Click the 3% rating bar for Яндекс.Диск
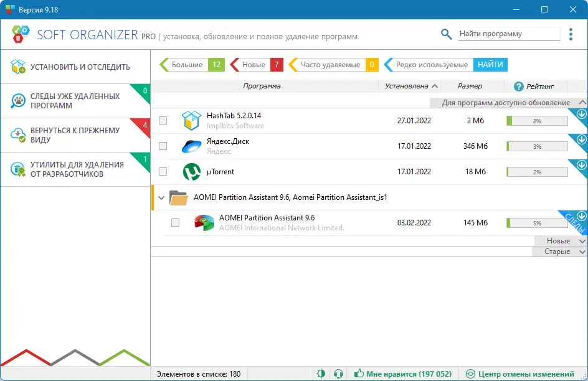 (x=537, y=146)
